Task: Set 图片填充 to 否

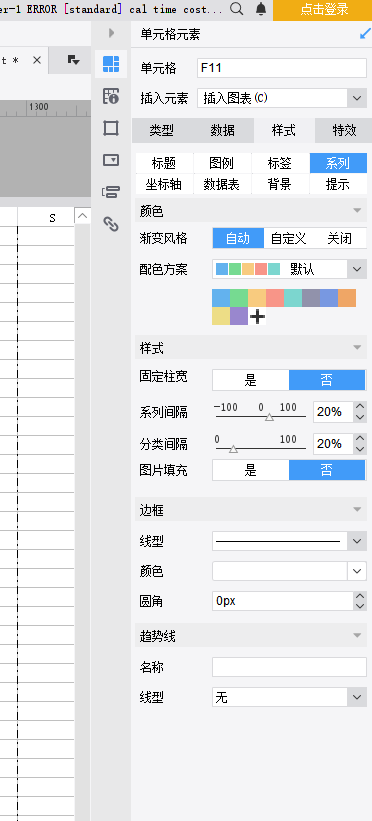Action: click(327, 470)
